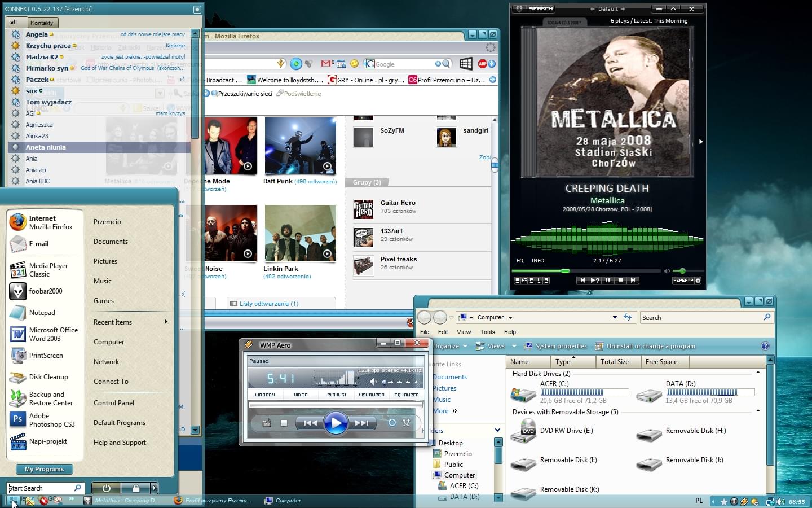Collapse Devices with Removable Storage group

coord(758,411)
